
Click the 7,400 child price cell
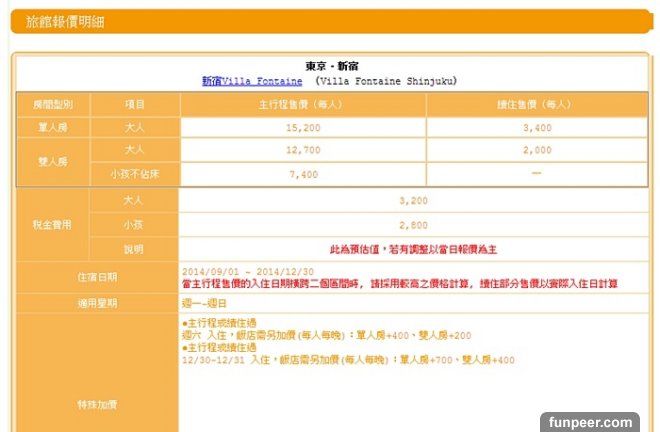(302, 174)
